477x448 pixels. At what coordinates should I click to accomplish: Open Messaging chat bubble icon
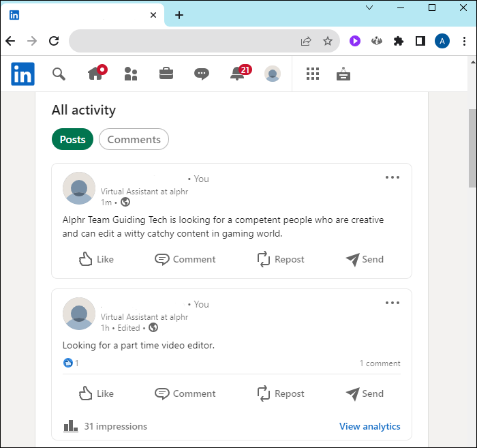pyautogui.click(x=202, y=74)
